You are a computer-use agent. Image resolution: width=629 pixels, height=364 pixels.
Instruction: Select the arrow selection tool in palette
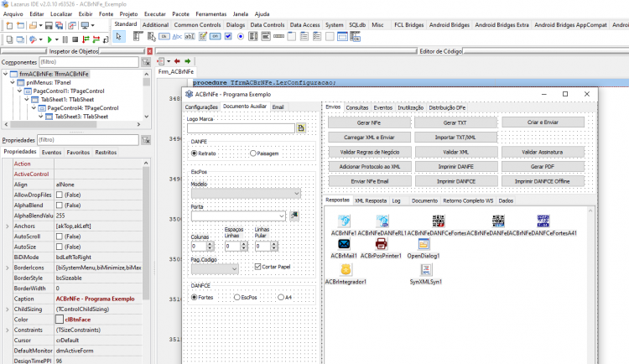[x=118, y=37]
